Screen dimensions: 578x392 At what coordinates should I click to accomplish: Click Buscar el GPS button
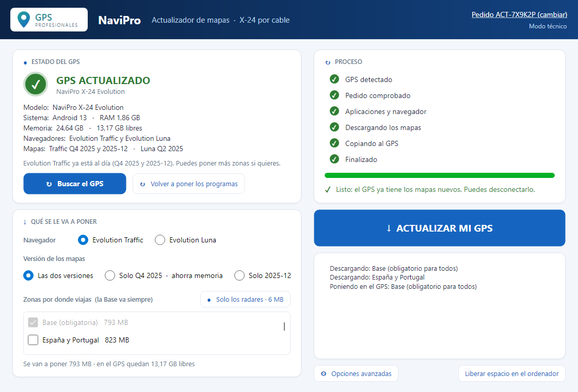(x=75, y=184)
